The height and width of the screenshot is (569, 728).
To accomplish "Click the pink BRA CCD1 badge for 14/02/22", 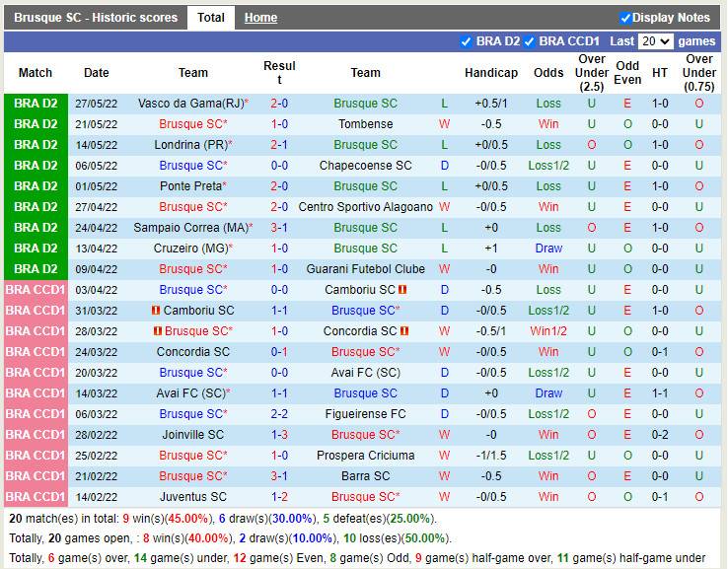I will coord(36,497).
